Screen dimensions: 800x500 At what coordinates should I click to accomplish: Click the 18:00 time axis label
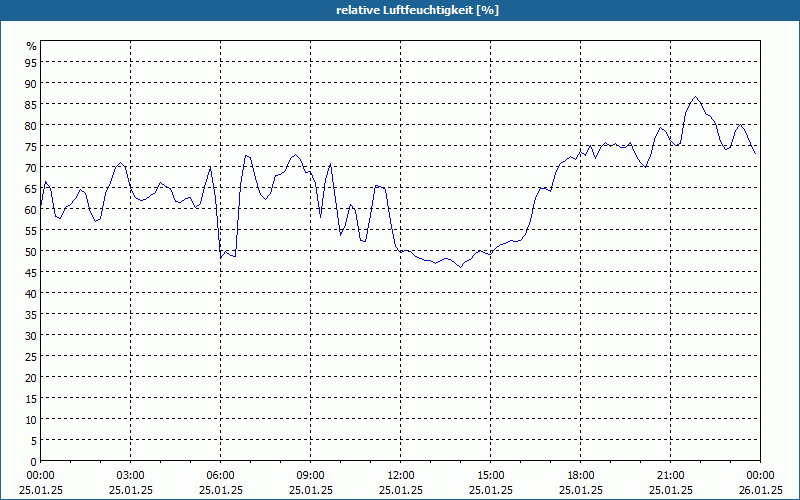(581, 476)
